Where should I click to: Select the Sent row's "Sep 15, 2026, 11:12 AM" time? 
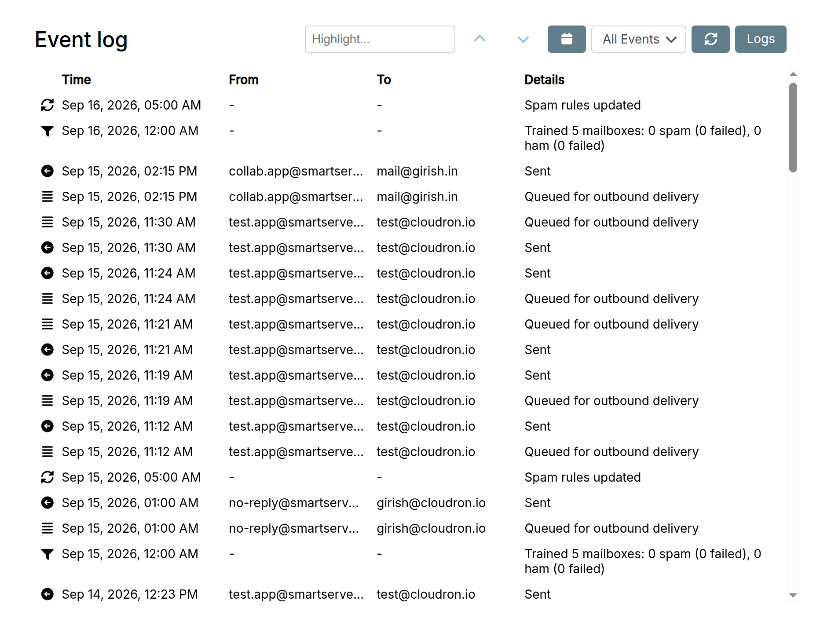[127, 426]
